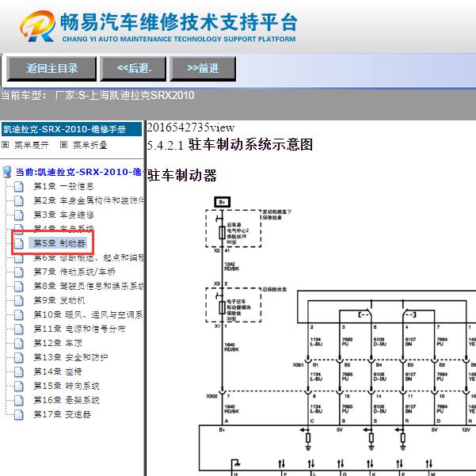The image size is (476, 476).
Task: Open 第7章 传动系统/车桥
Action: point(74,272)
